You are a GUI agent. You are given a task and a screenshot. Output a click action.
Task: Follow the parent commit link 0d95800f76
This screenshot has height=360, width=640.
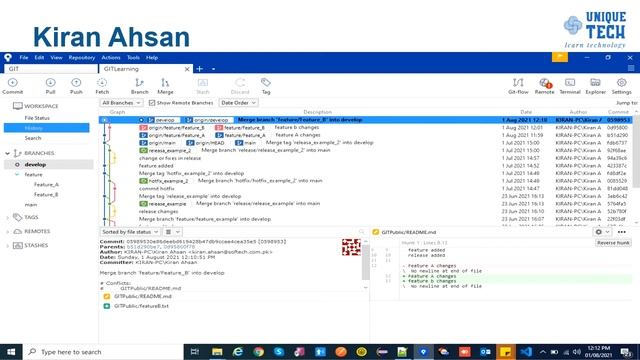[179, 247]
